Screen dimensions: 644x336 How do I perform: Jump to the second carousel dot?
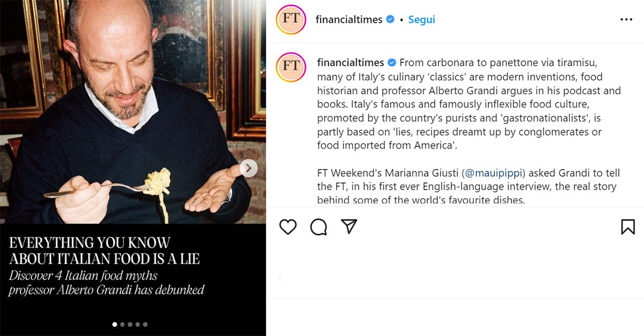[x=122, y=324]
